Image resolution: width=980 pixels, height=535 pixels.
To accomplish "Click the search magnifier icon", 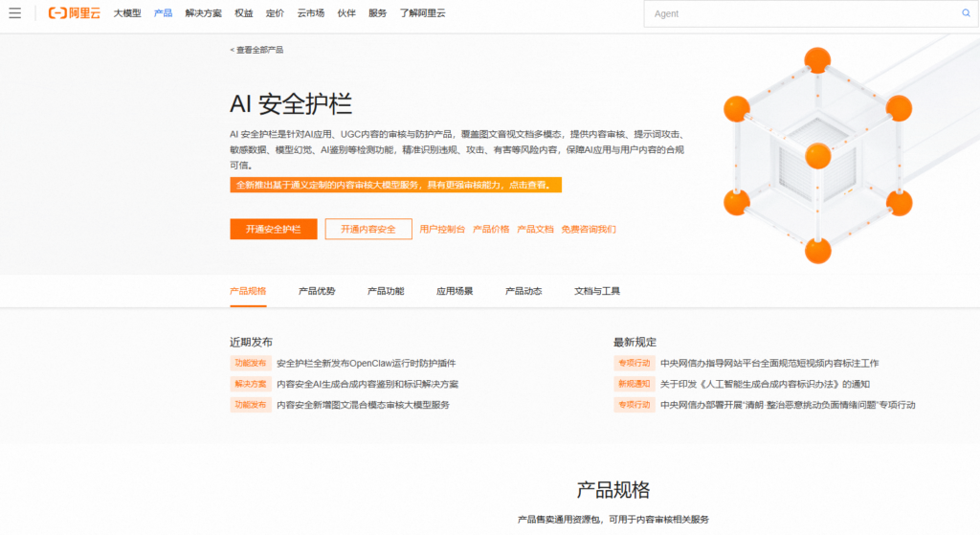I will pyautogui.click(x=966, y=13).
